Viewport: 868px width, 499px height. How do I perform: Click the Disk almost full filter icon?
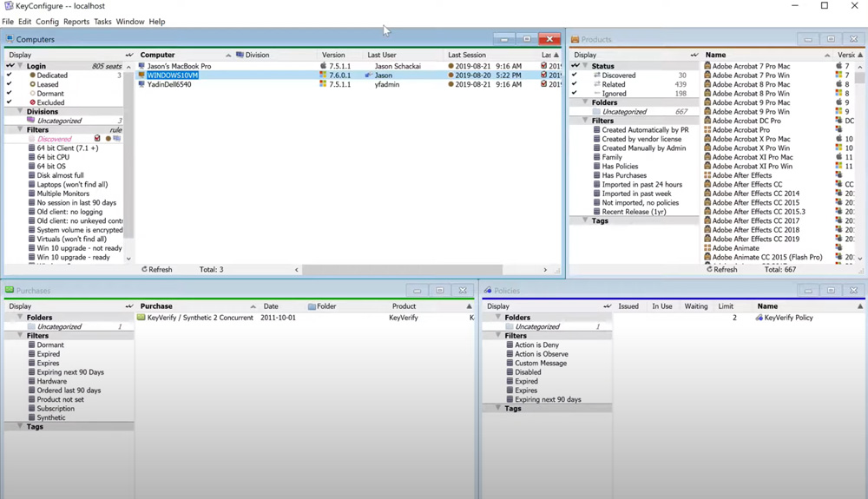pos(32,175)
